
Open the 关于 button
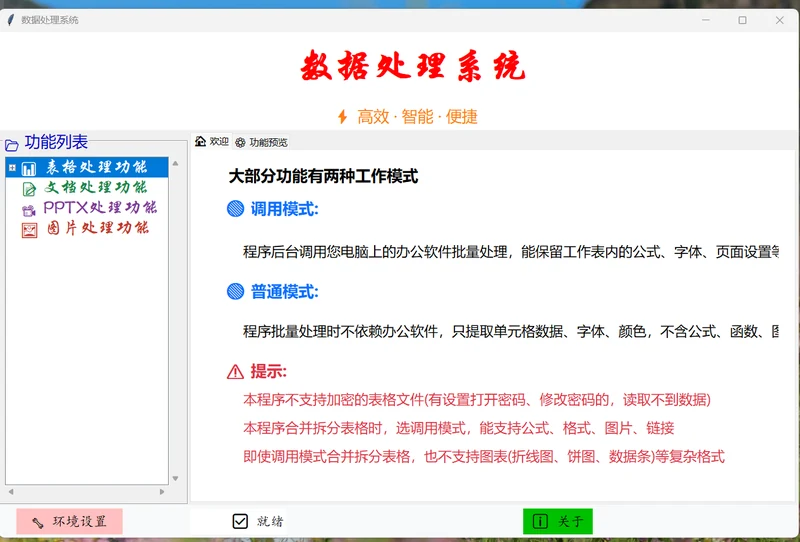[558, 521]
